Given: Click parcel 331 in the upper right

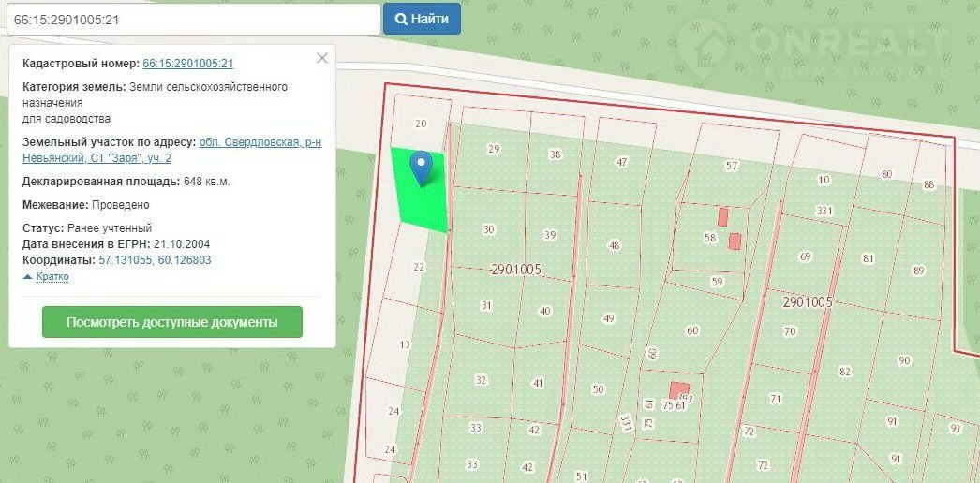Looking at the screenshot, I should click(x=824, y=212).
